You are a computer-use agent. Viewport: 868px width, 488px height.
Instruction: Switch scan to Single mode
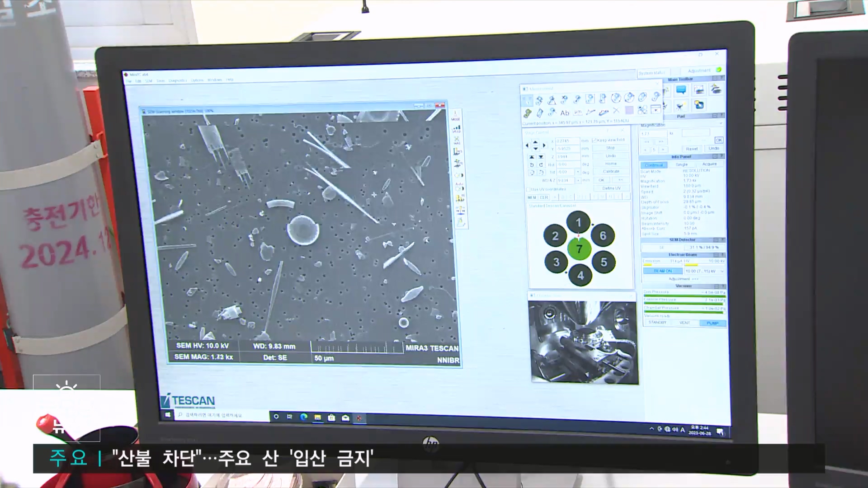pyautogui.click(x=682, y=164)
